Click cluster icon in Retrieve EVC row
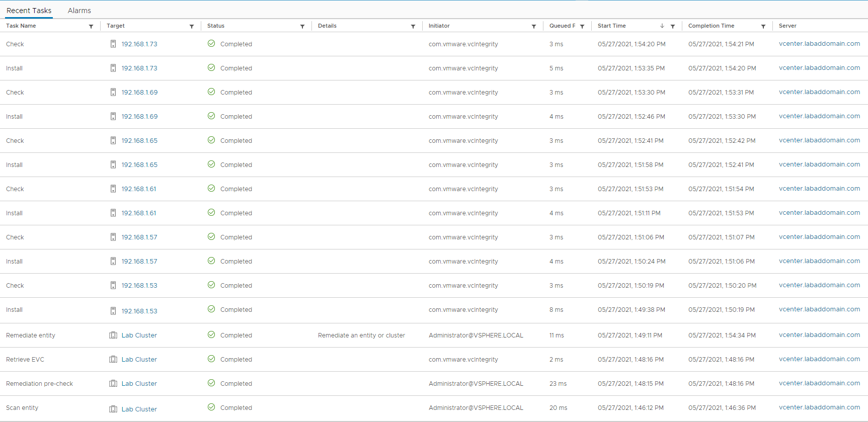The image size is (868, 422). click(113, 360)
